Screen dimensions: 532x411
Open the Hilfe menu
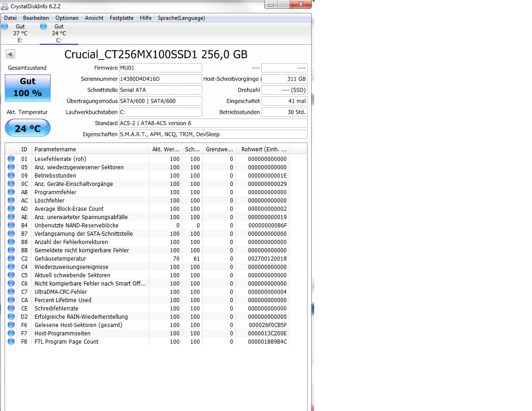tap(145, 18)
